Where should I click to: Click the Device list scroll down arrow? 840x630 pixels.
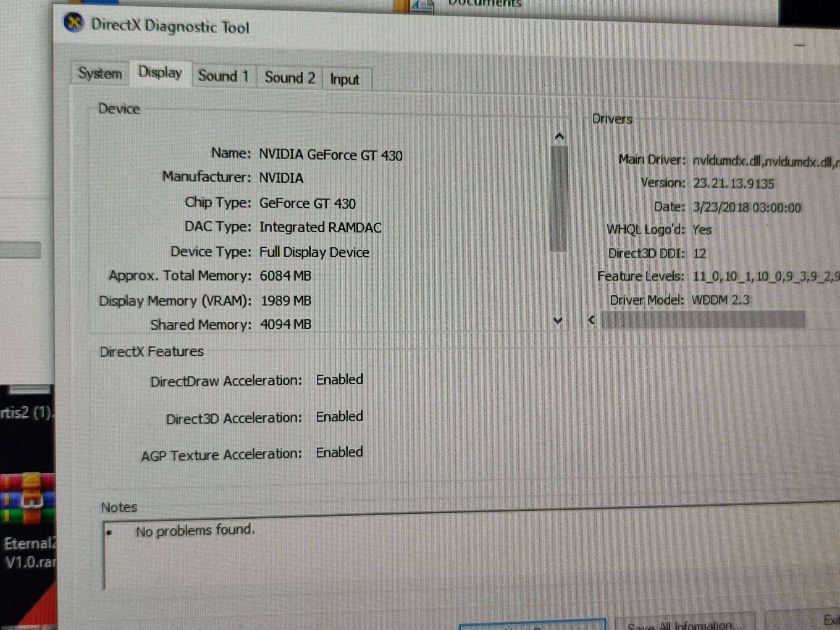click(558, 320)
